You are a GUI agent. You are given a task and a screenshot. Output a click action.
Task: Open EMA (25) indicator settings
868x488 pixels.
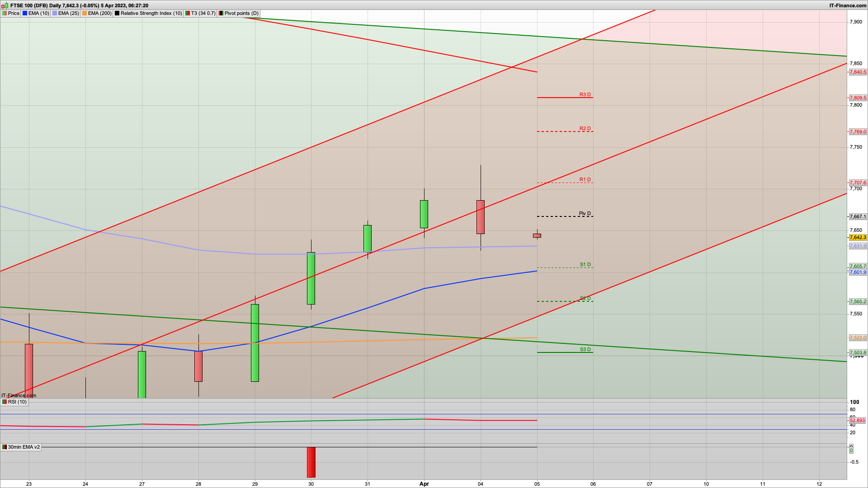point(68,14)
